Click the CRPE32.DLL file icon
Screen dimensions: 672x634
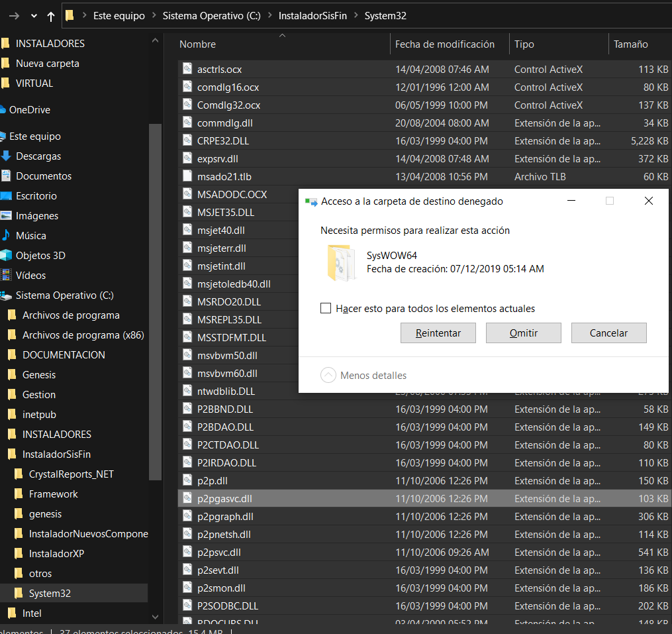187,140
